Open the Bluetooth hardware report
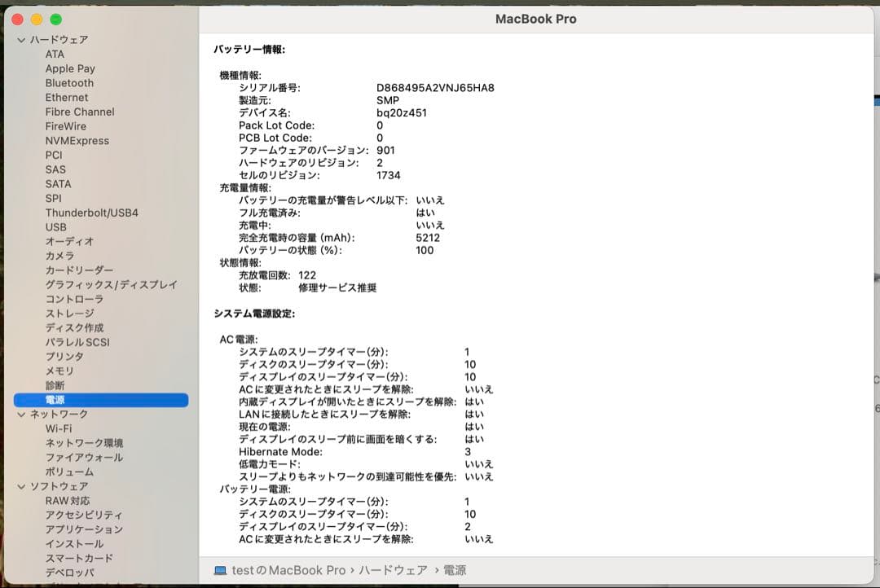Image resolution: width=880 pixels, height=588 pixels. [x=68, y=82]
